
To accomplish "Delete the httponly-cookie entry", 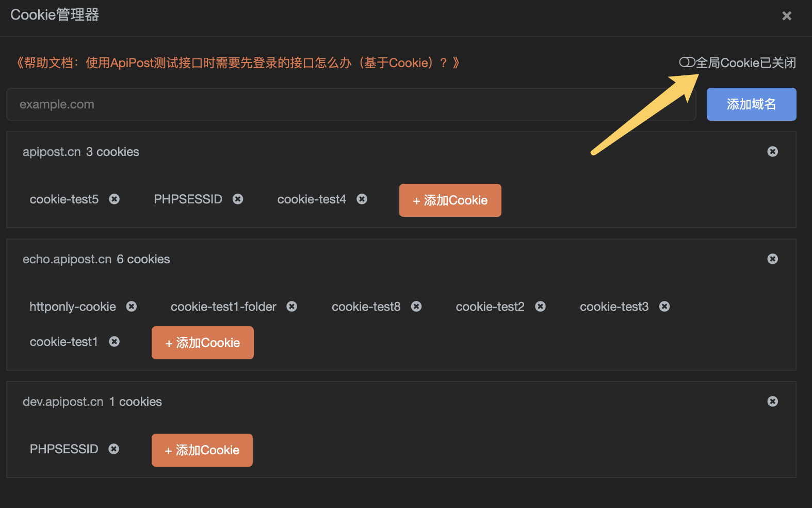I will (x=132, y=306).
